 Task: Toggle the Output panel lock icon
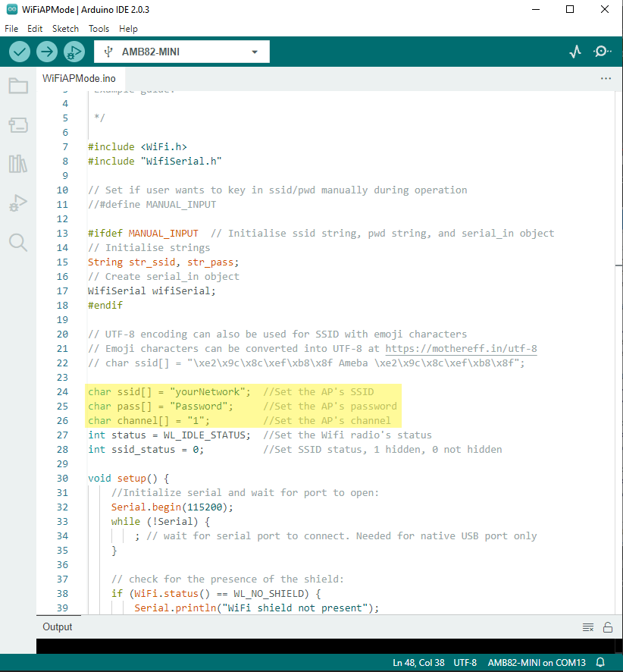607,627
